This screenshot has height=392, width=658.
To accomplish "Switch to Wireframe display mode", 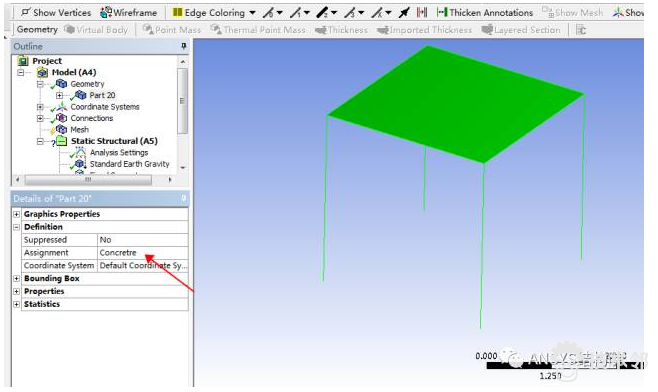I will (x=128, y=13).
